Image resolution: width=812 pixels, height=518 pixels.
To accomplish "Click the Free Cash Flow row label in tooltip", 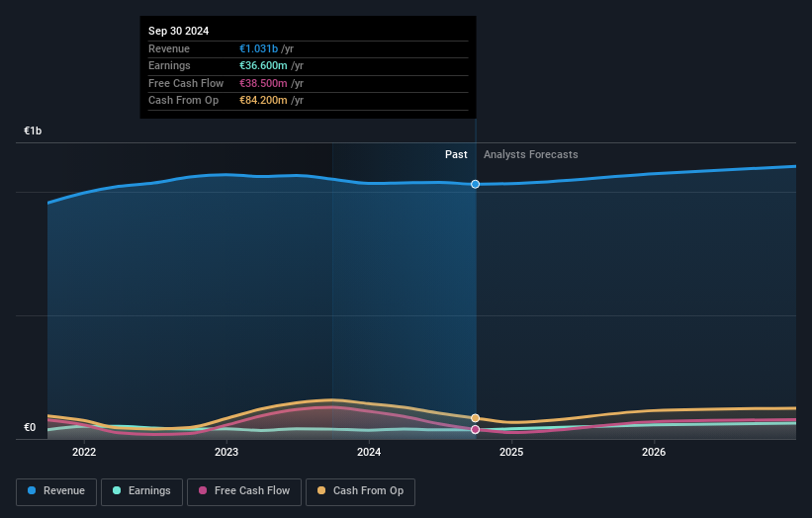I will [186, 83].
